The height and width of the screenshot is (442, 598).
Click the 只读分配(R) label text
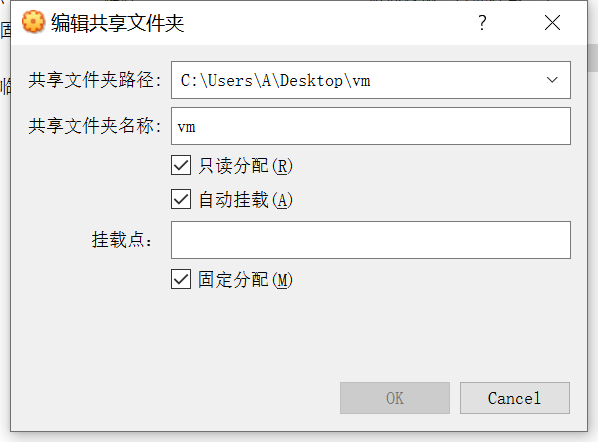[245, 166]
